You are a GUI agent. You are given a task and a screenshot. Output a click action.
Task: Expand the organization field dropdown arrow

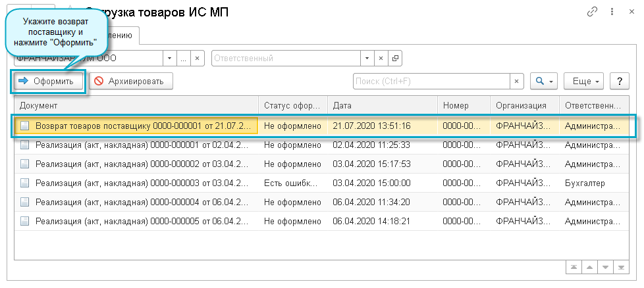coord(171,58)
